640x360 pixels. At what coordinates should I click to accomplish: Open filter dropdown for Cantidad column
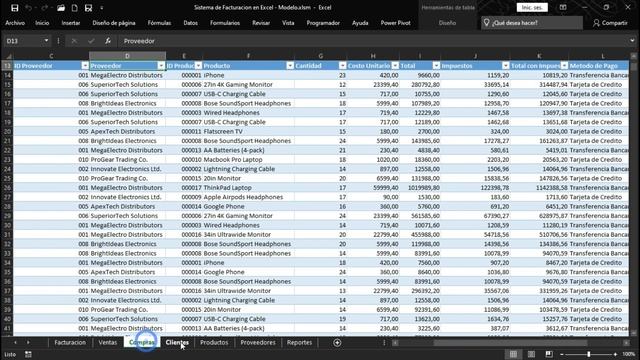pos(342,66)
